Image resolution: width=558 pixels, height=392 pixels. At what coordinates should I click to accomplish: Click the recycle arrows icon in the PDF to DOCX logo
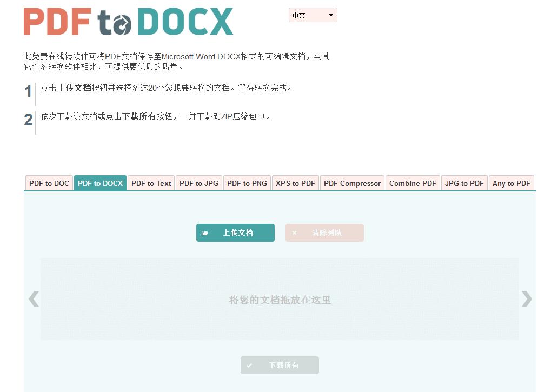(x=123, y=21)
